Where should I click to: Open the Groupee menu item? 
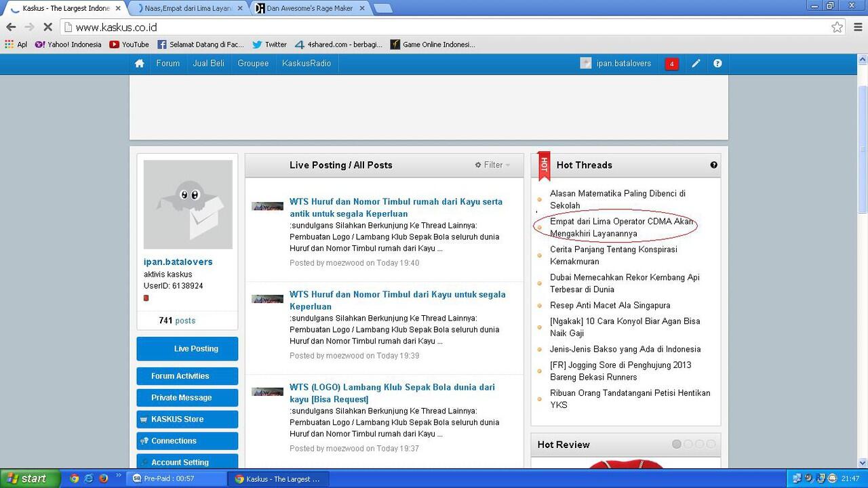click(253, 64)
